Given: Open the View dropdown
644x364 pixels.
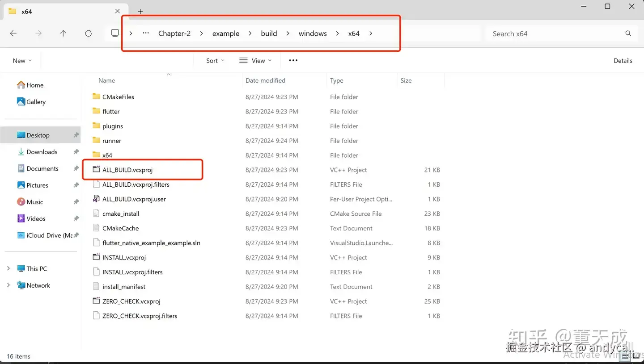Looking at the screenshot, I should [255, 61].
